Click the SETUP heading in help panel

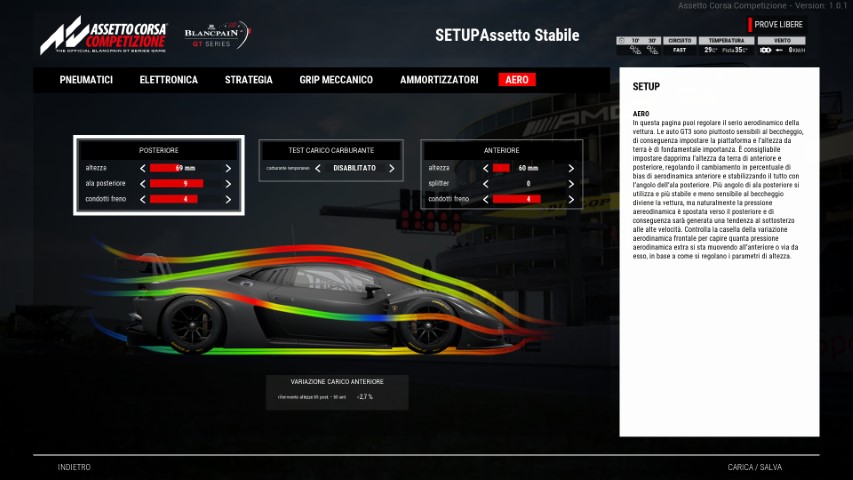(646, 87)
